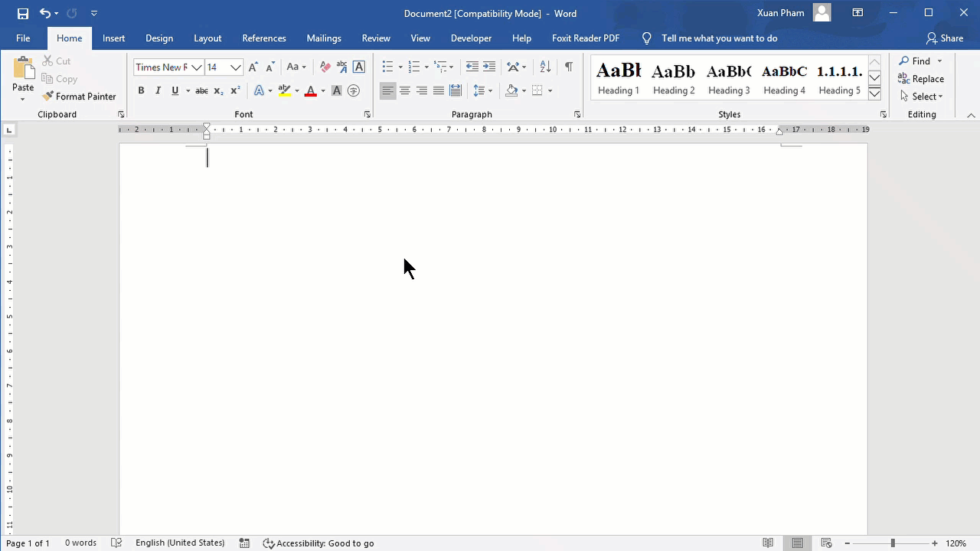Toggle underline formatting
This screenshot has width=980, height=551.
pyautogui.click(x=175, y=90)
